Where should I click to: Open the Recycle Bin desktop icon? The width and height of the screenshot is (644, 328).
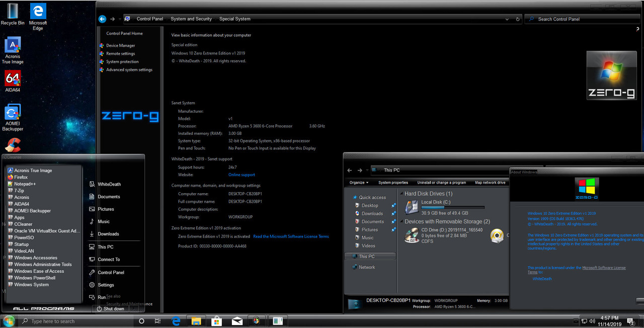pos(13,14)
